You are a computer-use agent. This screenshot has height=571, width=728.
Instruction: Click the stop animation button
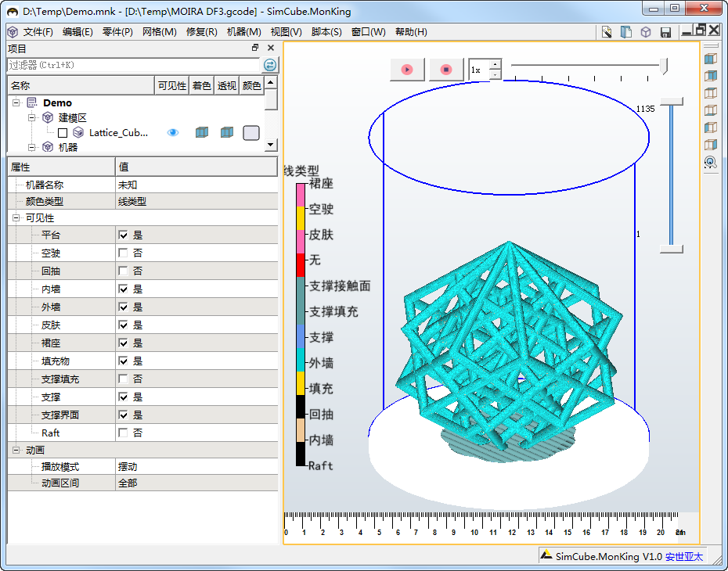pyautogui.click(x=445, y=70)
